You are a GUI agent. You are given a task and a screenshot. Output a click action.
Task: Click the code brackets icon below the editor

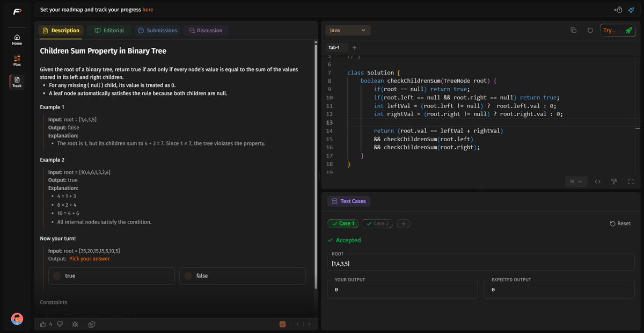click(598, 182)
